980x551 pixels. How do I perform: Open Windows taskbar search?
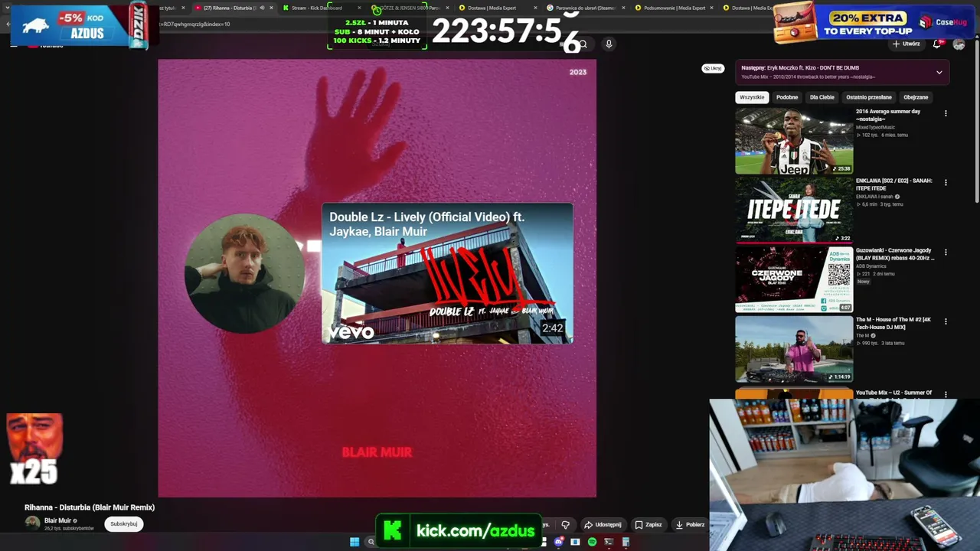click(x=371, y=542)
